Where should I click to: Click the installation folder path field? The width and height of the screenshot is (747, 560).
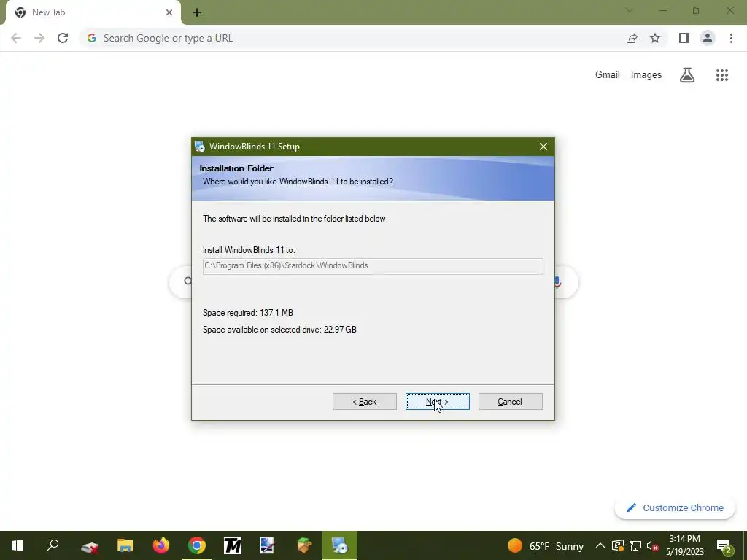(x=373, y=265)
